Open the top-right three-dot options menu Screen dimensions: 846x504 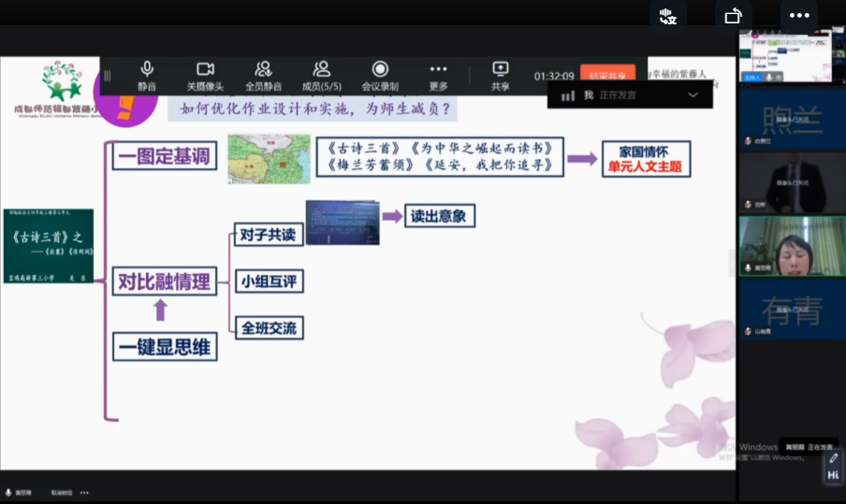point(798,15)
